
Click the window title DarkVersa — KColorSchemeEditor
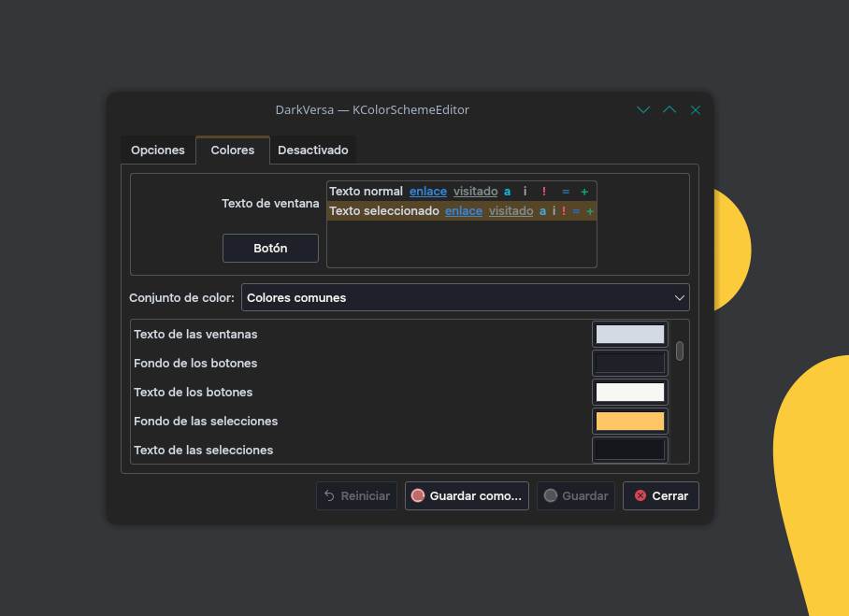(372, 110)
